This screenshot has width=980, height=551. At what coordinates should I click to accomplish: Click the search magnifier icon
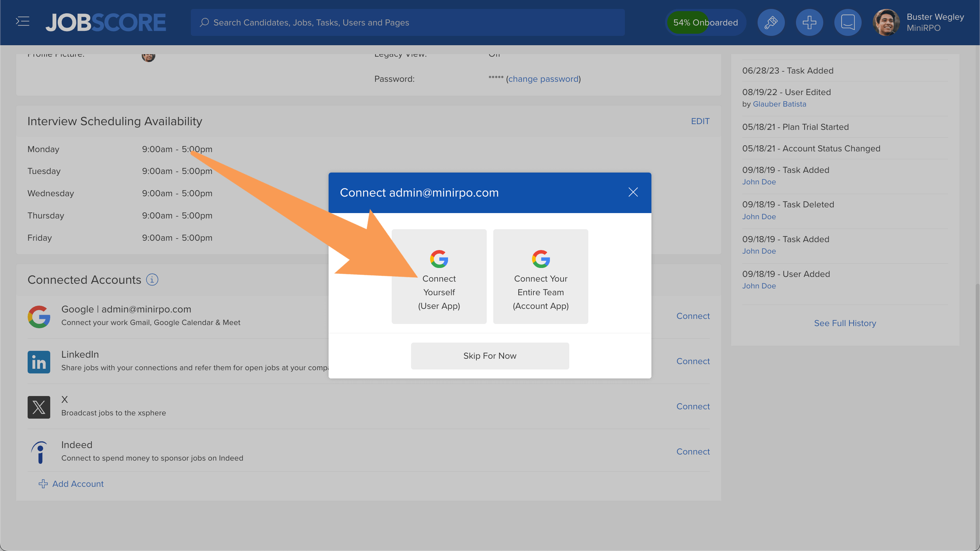(x=204, y=23)
